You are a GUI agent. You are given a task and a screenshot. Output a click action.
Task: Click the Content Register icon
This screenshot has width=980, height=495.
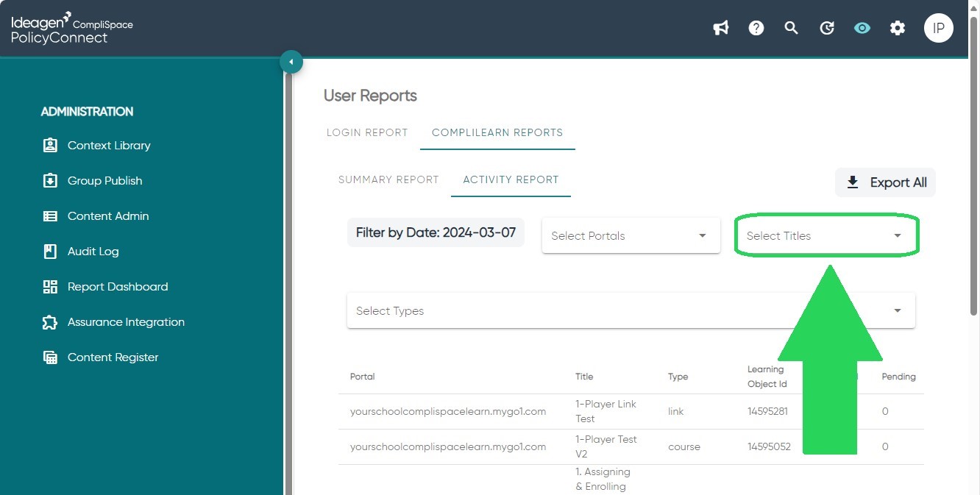click(50, 357)
